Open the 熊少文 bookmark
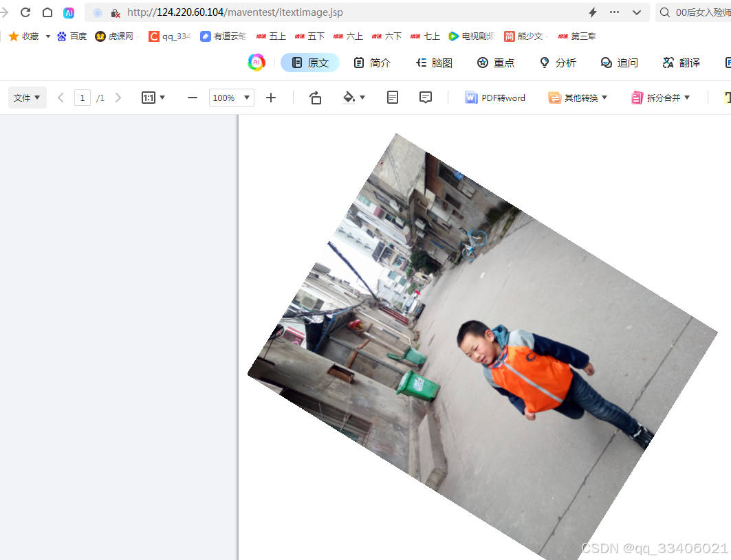 tap(523, 36)
